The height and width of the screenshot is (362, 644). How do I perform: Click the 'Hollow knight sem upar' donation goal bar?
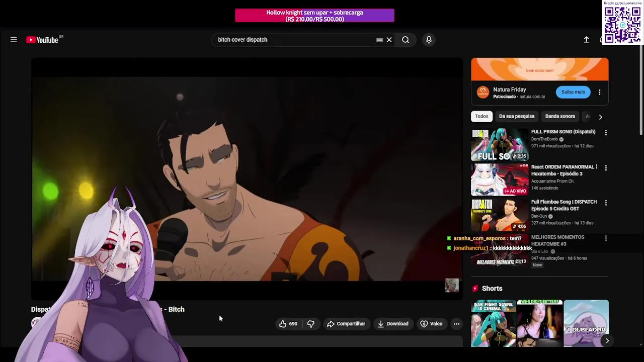pyautogui.click(x=314, y=16)
